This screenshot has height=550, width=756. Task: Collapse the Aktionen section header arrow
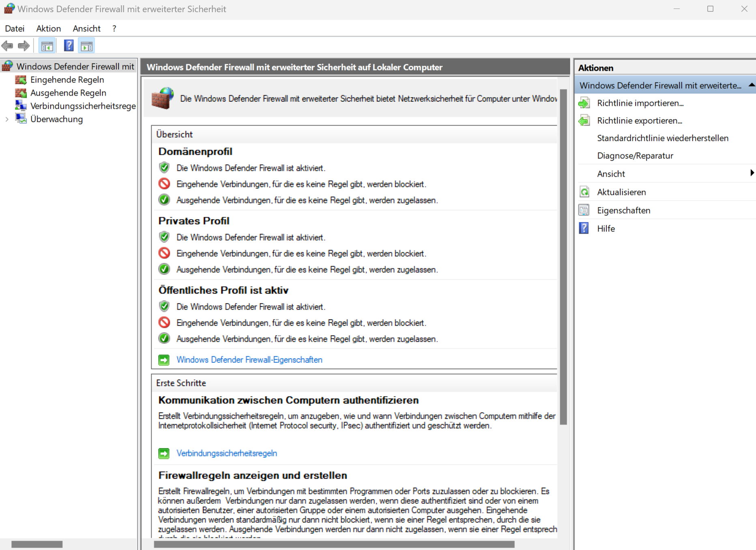pos(752,85)
